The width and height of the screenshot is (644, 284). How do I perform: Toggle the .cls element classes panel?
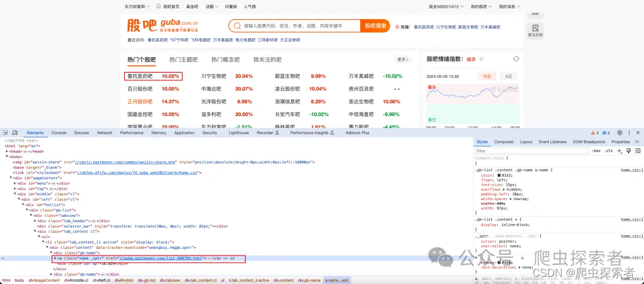pyautogui.click(x=608, y=151)
